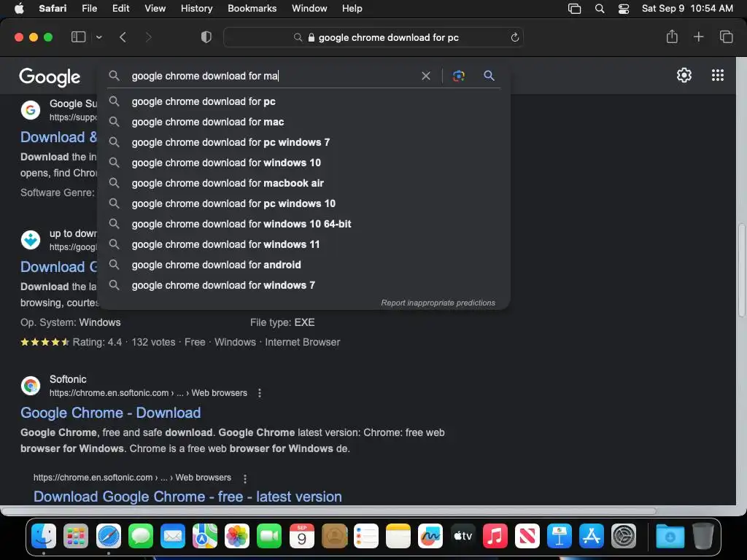Click the Safari address bar
The height and width of the screenshot is (560, 747).
pos(373,37)
